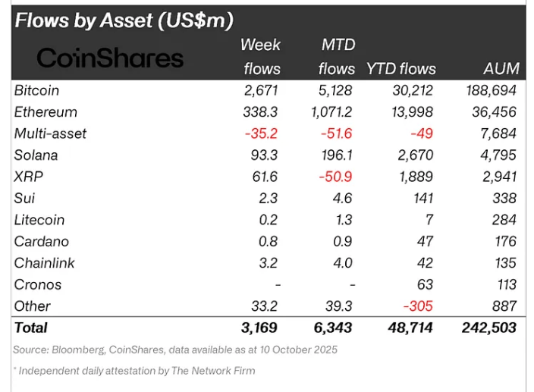Click the Cronos row label

[x=38, y=284]
